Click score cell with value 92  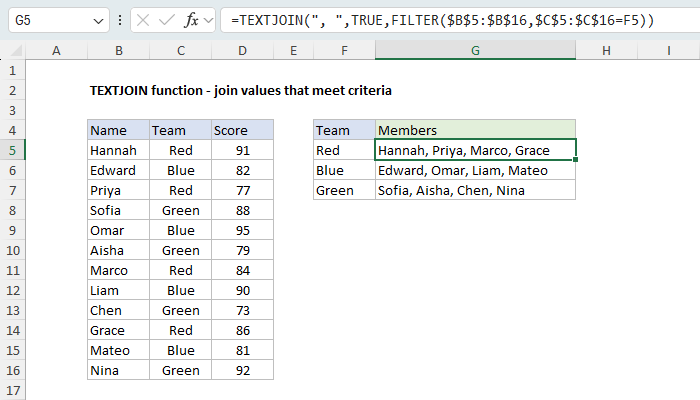[242, 371]
